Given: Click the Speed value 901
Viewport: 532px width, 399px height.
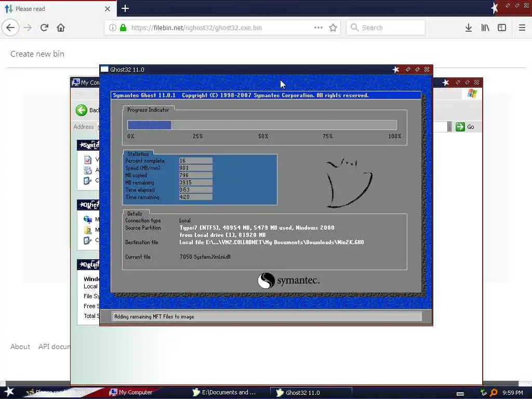Looking at the screenshot, I should [x=196, y=168].
